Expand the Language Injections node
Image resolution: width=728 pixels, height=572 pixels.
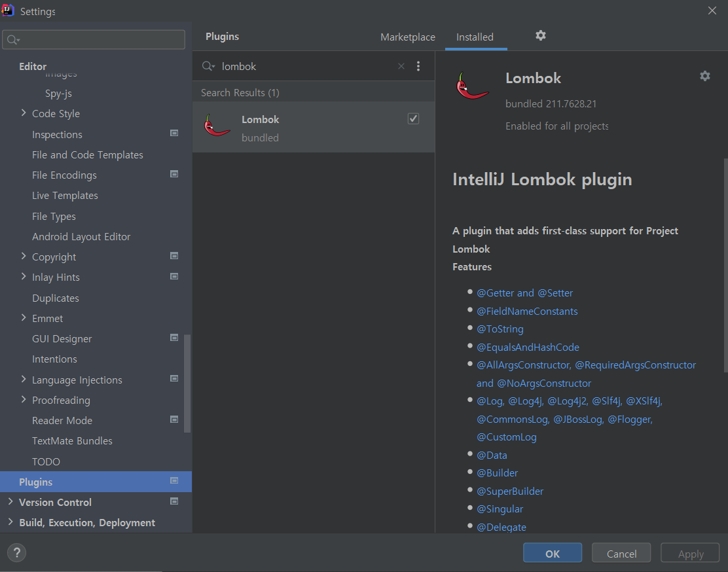pyautogui.click(x=23, y=379)
